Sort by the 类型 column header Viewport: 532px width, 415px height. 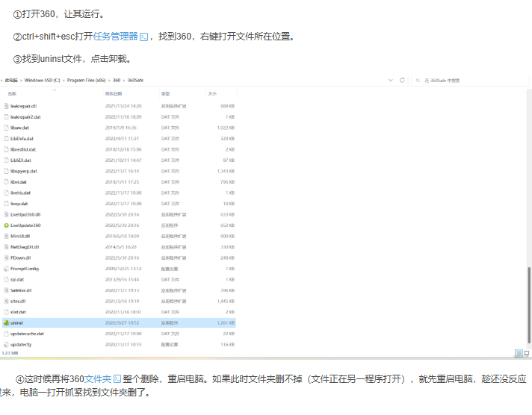166,93
